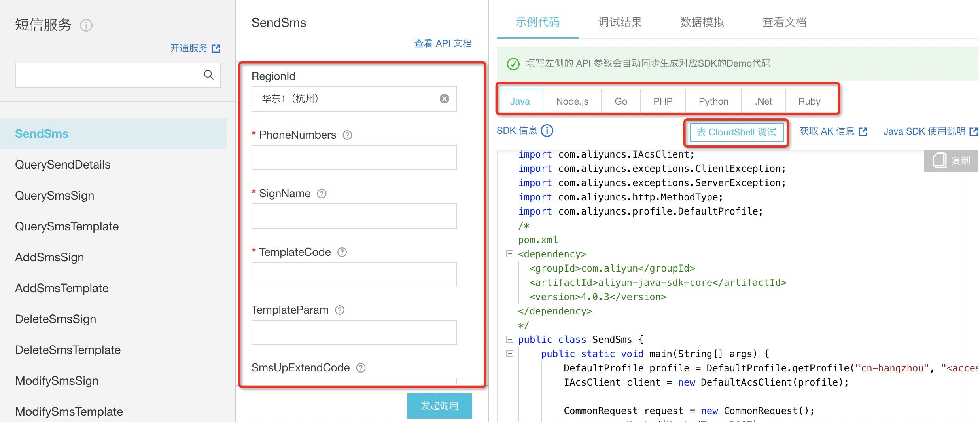
Task: Click the 'IAcsClient client = new DefaultAcsClient(profile);' line
Action: point(706,382)
